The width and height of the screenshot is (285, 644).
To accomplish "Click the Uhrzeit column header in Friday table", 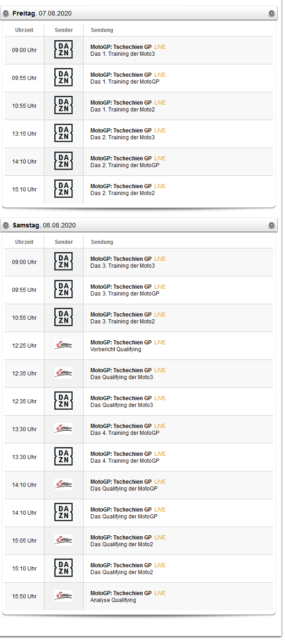I will [24, 30].
